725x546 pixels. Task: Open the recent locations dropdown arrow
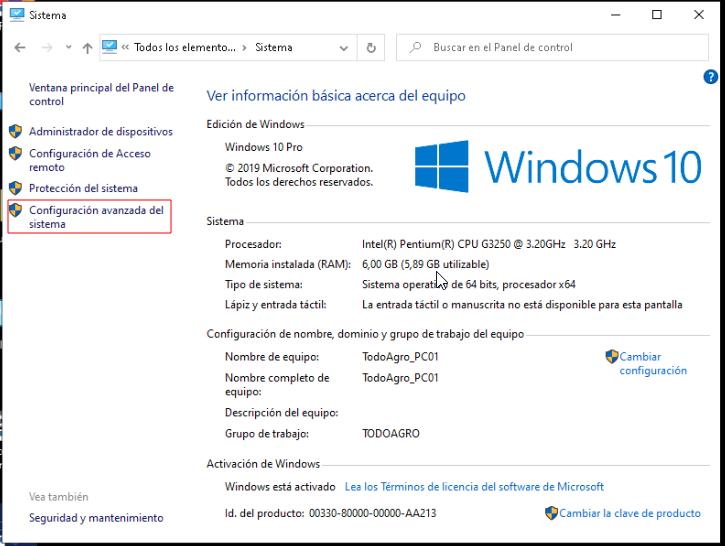tap(68, 47)
